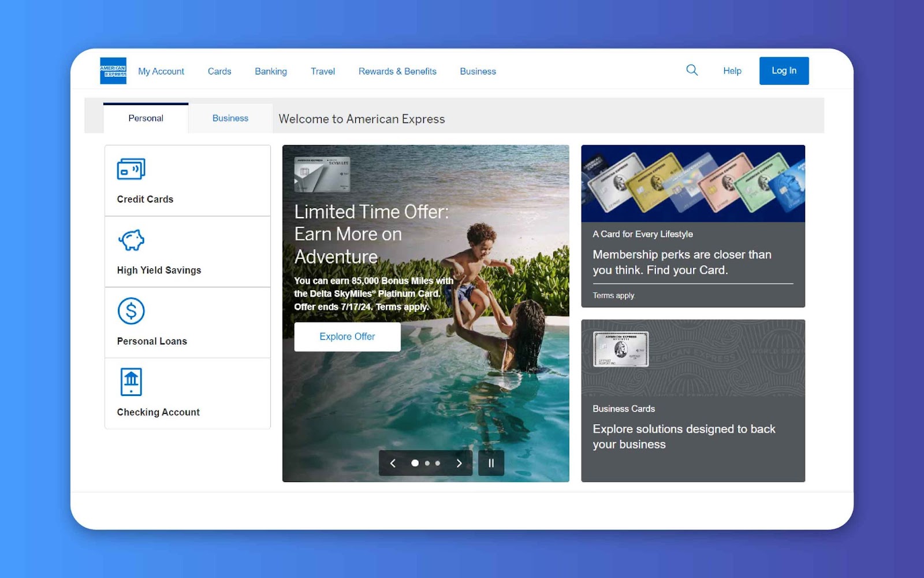
Task: Select the first carousel dot
Action: 415,463
